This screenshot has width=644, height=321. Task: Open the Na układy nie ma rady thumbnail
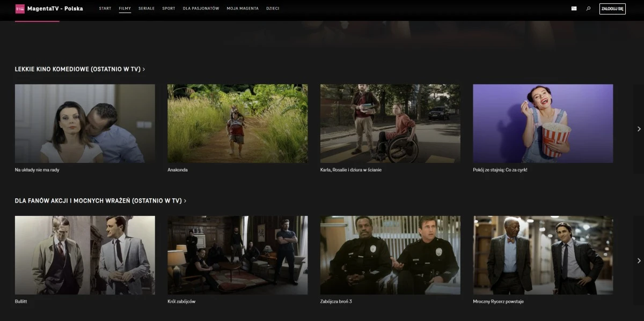[x=85, y=123]
